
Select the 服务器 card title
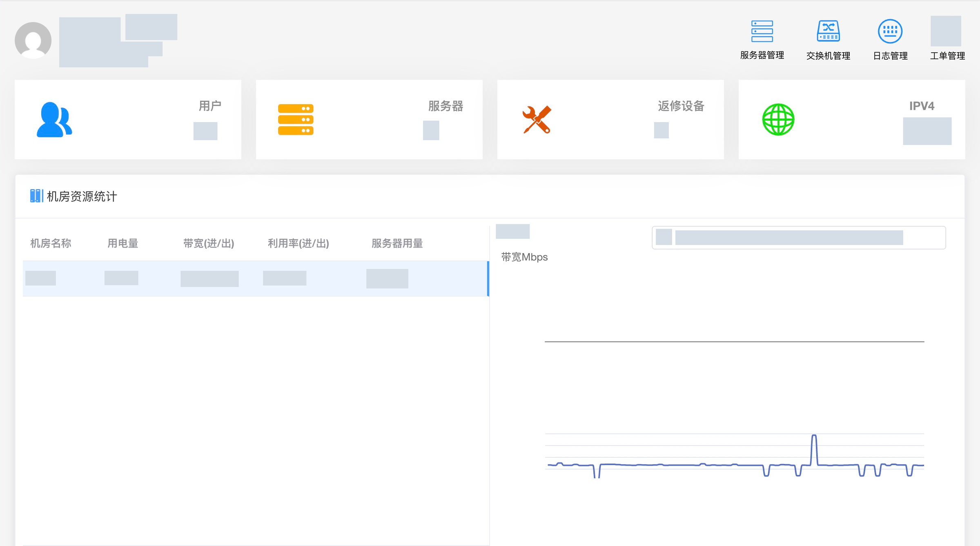click(445, 106)
